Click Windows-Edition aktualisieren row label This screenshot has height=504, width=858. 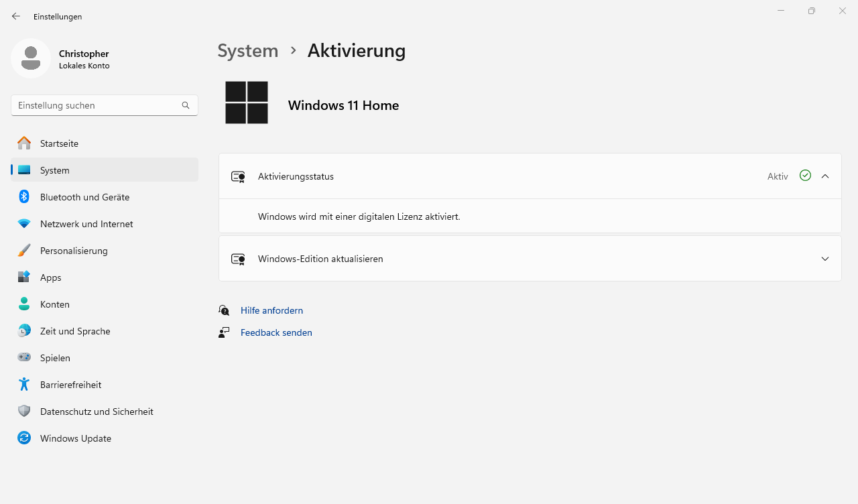320,259
